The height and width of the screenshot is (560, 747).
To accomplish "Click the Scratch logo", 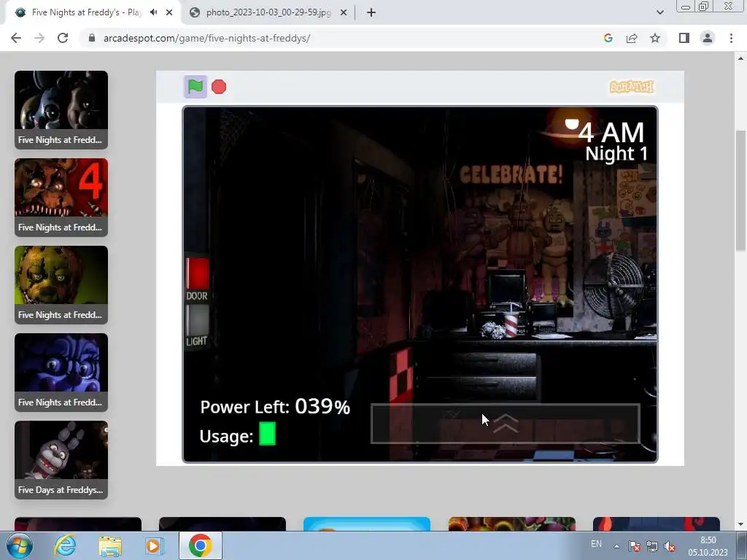I will pyautogui.click(x=632, y=87).
